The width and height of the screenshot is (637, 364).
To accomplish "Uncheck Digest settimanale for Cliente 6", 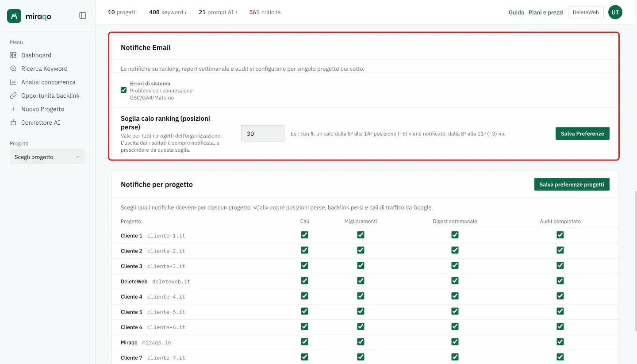I will click(455, 327).
